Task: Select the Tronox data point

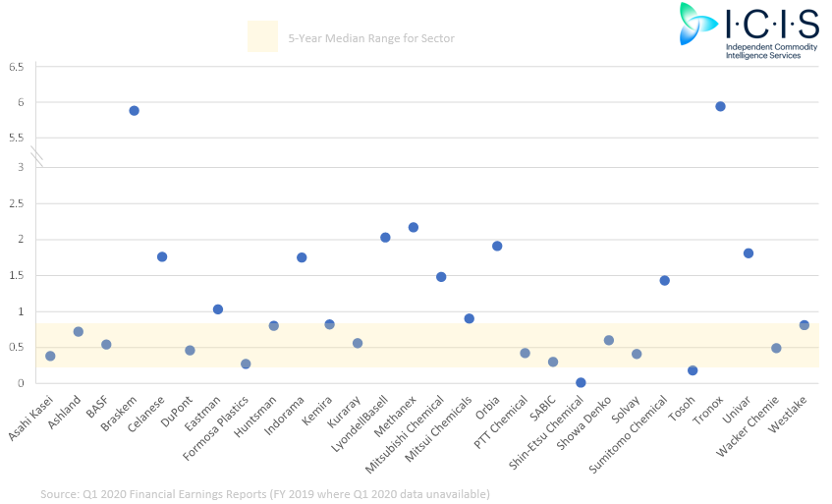Action: [720, 107]
